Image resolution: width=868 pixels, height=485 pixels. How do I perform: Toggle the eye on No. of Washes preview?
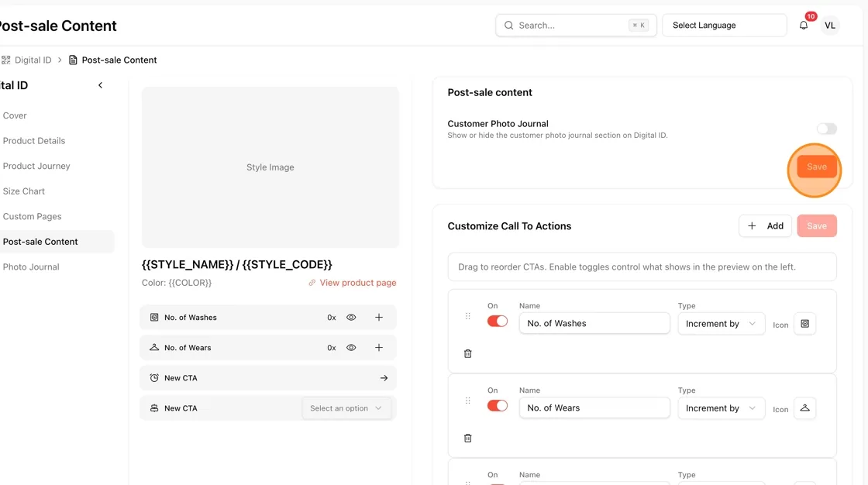pyautogui.click(x=351, y=317)
